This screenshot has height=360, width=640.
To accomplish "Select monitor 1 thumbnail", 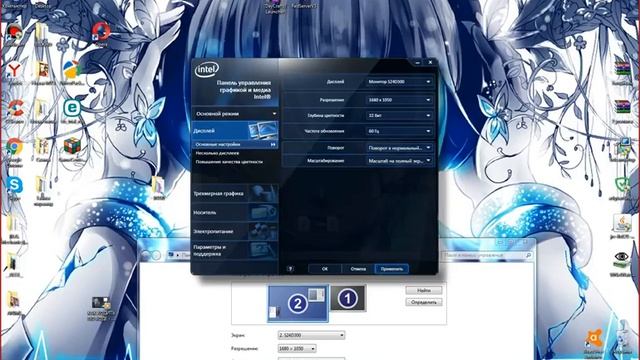I will point(348,298).
